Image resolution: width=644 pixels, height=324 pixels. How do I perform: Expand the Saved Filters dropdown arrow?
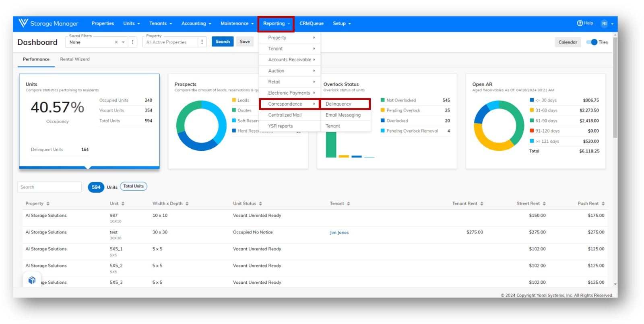click(123, 42)
